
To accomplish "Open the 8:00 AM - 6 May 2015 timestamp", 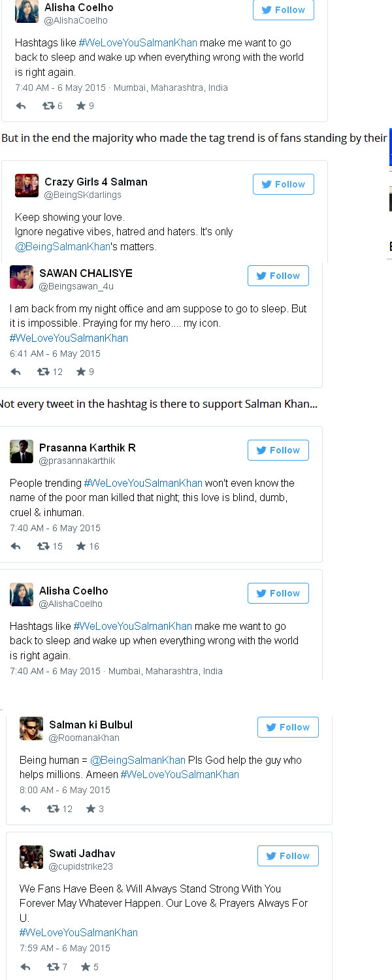I will pos(65,790).
